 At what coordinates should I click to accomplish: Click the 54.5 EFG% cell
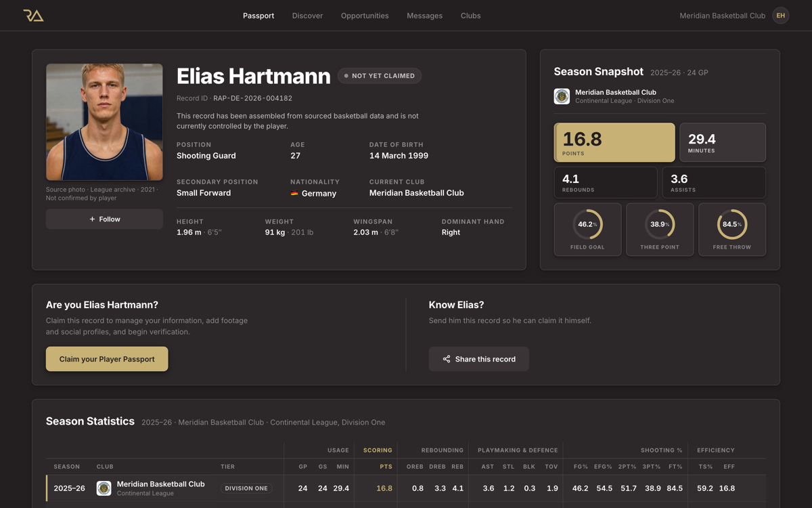pos(604,488)
